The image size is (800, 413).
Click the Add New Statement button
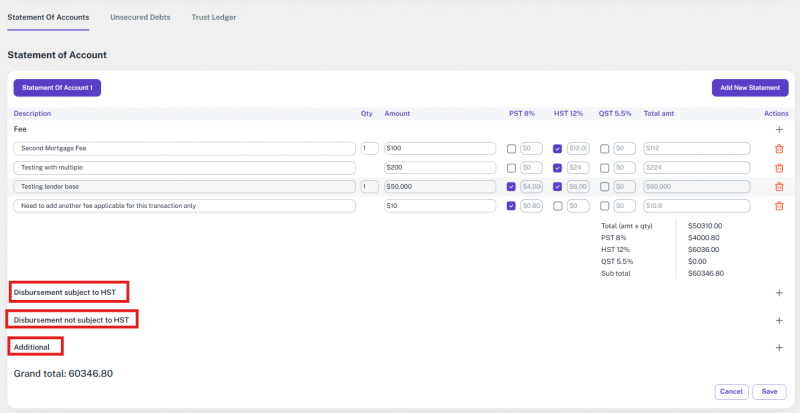pyautogui.click(x=750, y=88)
